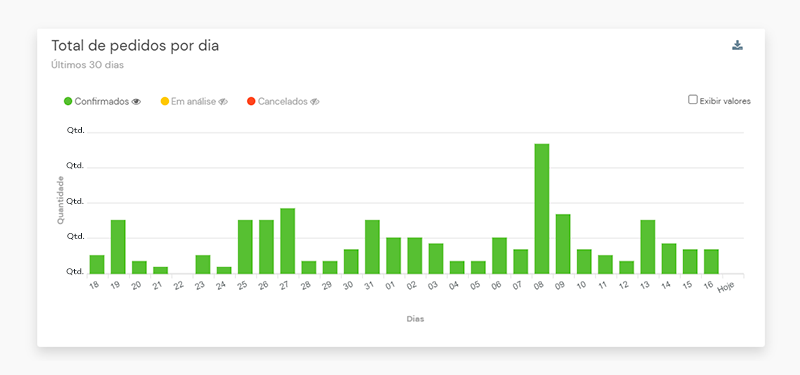Select the small bar for day 21
The image size is (800, 375).
point(160,270)
